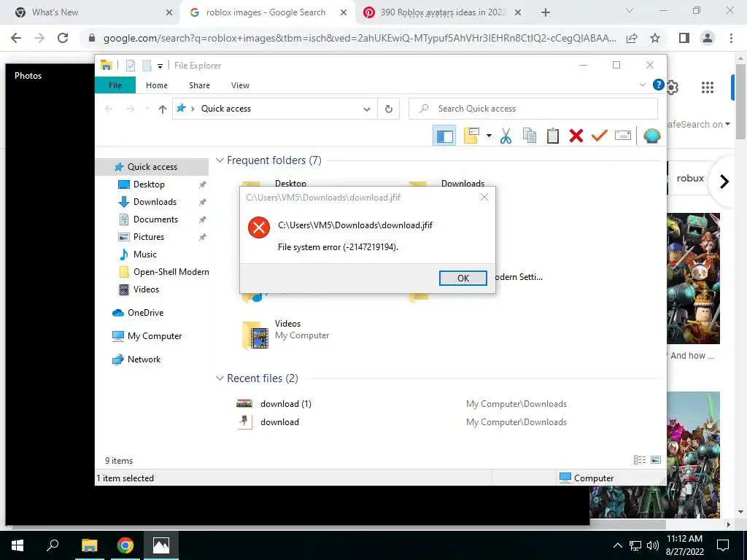Screen dimensions: 747x560
Task: Click the next arrow beside the robux chip
Action: coord(724,182)
